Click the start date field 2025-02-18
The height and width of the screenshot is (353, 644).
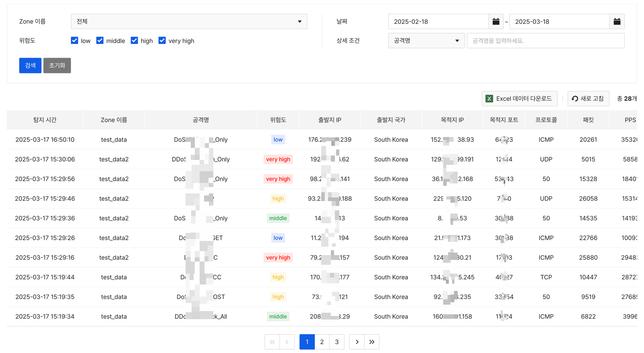point(438,21)
